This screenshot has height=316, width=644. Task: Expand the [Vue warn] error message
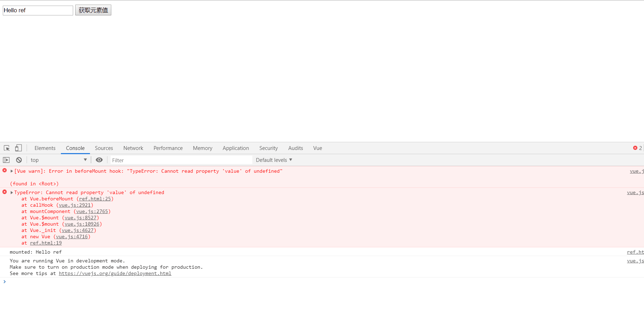tap(12, 171)
